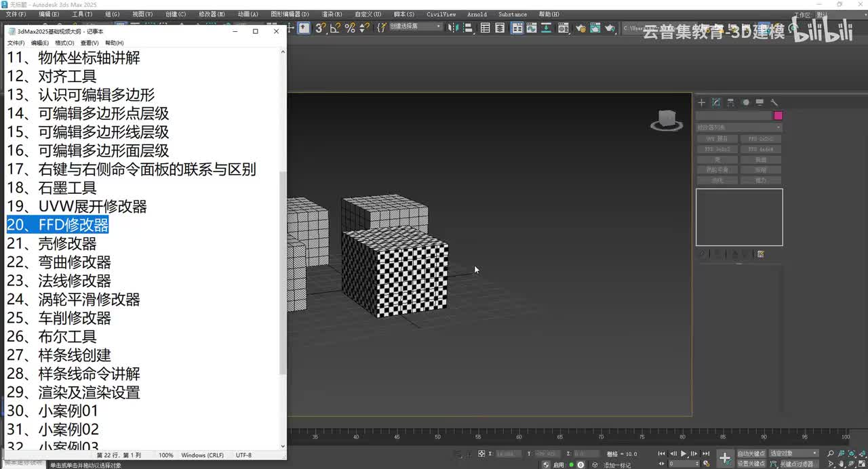Image resolution: width=868 pixels, height=469 pixels.
Task: Click the FFD 3x3x3 modifier button
Action: tap(717, 149)
